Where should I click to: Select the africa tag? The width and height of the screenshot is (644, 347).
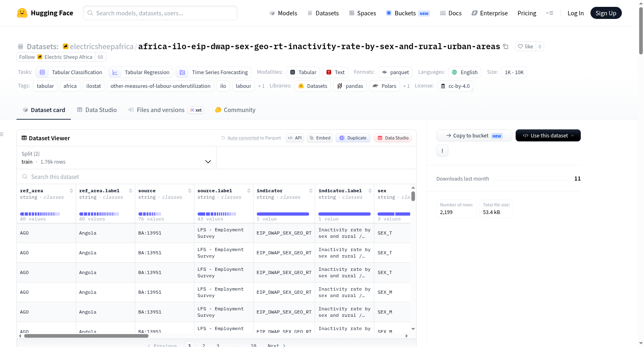(x=70, y=86)
